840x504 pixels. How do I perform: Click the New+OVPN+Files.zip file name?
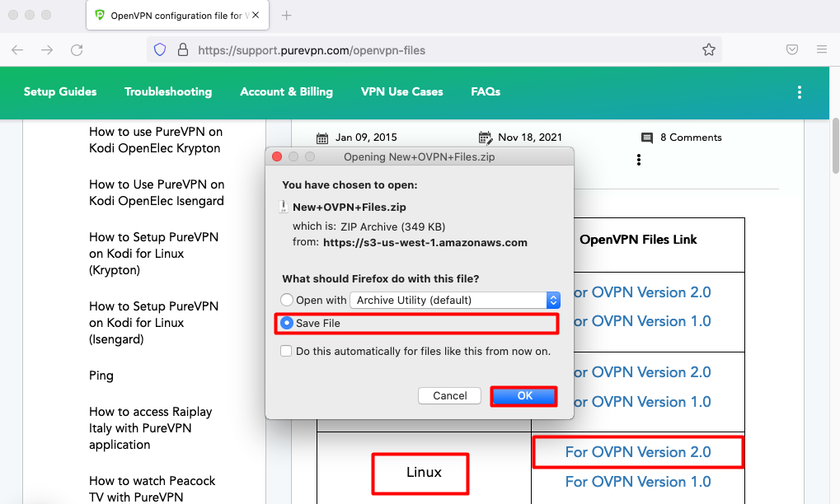pos(350,207)
